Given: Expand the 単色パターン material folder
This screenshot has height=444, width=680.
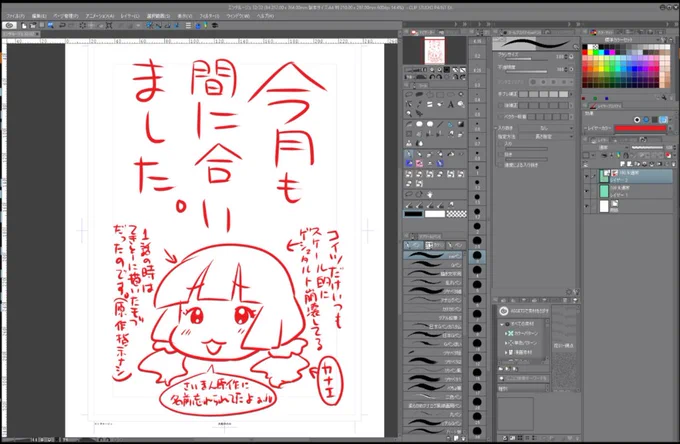Looking at the screenshot, I should [x=506, y=343].
